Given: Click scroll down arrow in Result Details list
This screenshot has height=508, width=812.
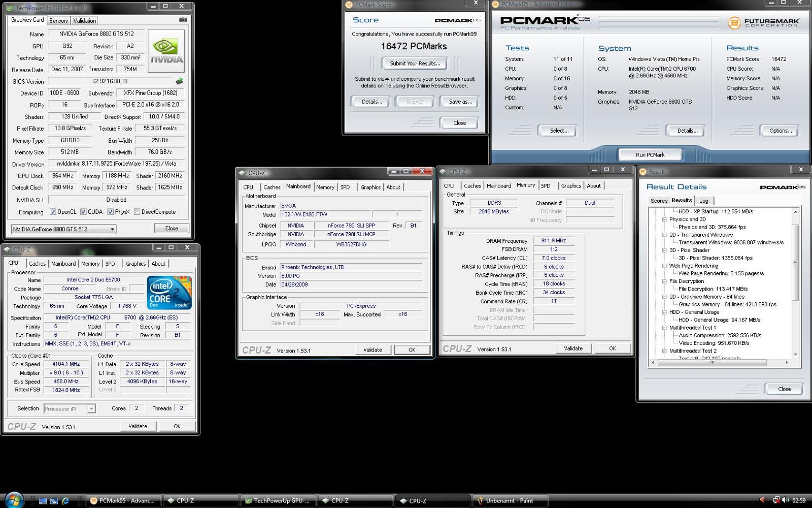Looking at the screenshot, I should point(795,355).
